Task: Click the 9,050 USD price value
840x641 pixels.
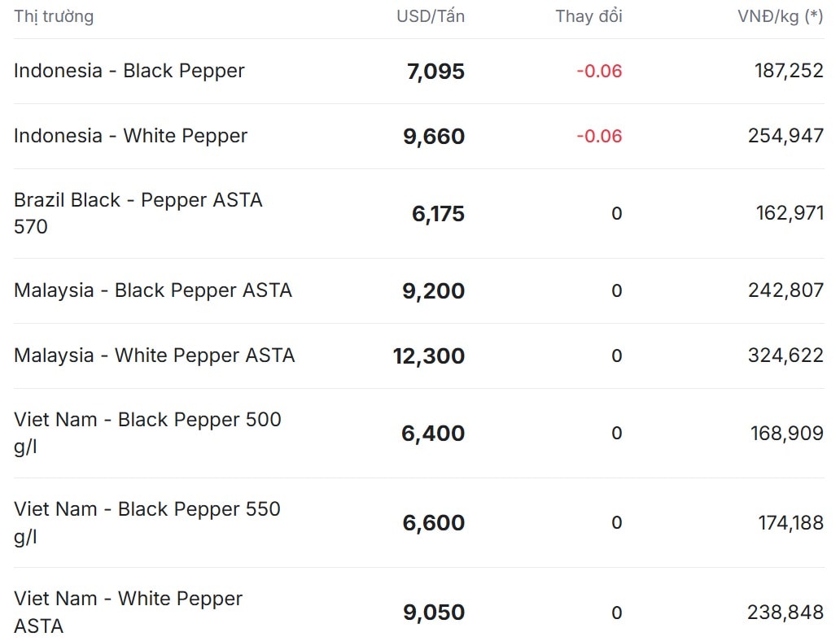Action: tap(434, 613)
